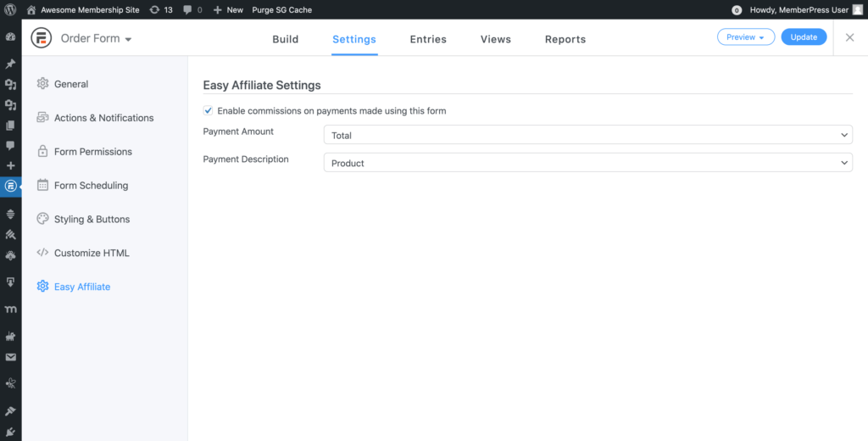Open the Payment Amount dropdown

[587, 135]
